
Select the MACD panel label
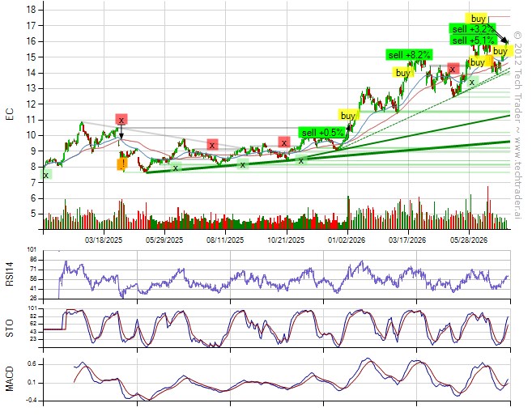click(10, 379)
